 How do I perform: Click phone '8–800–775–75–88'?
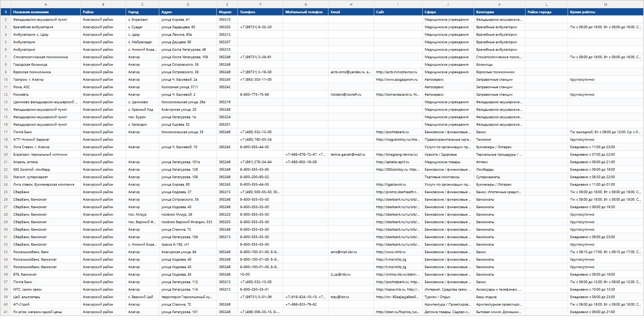(260, 95)
